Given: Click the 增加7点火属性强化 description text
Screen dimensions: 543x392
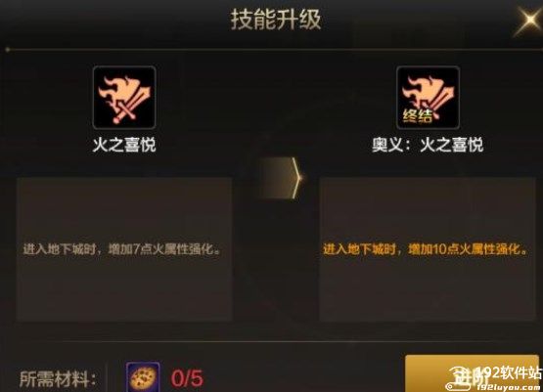Looking at the screenshot, I should point(121,249).
